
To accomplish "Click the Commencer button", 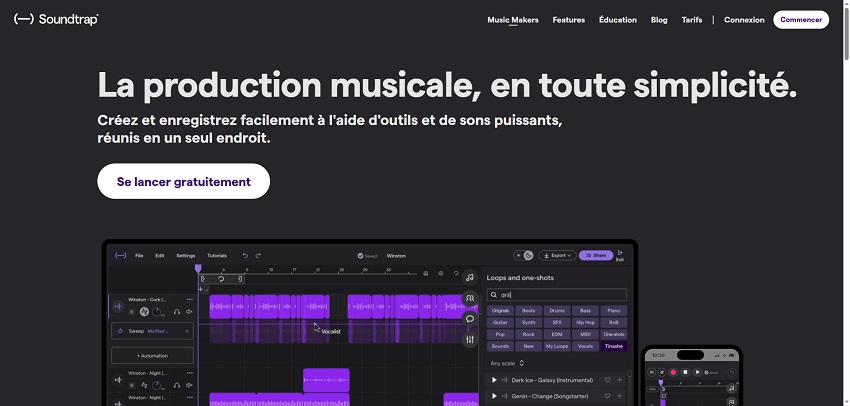I will [801, 20].
